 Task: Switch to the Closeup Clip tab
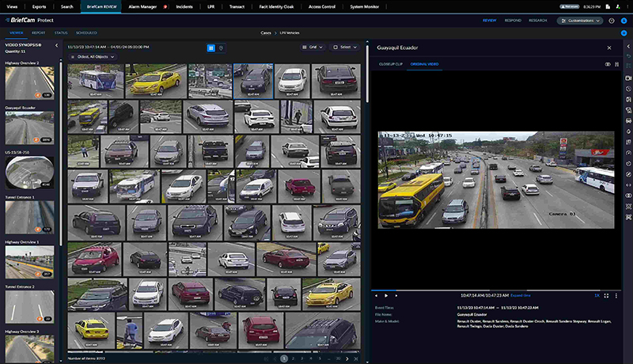point(391,63)
